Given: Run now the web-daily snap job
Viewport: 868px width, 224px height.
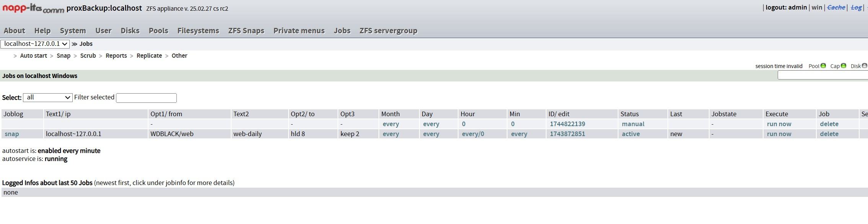Looking at the screenshot, I should point(779,134).
